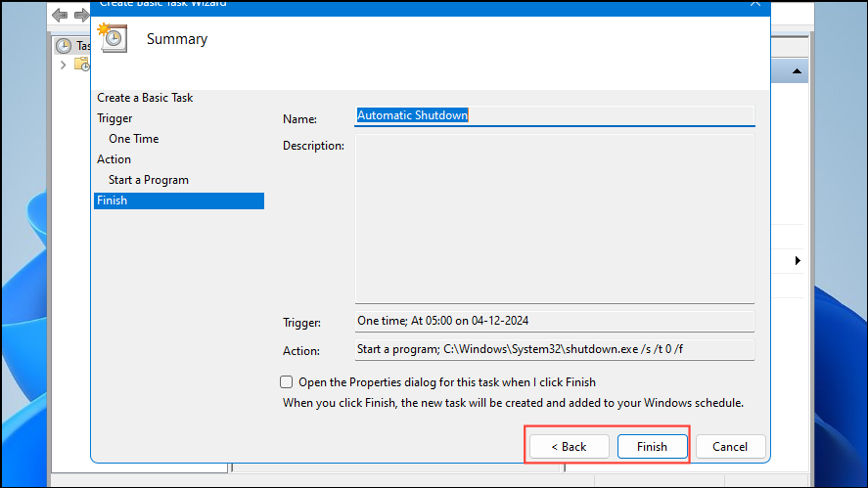The image size is (868, 488).
Task: Select the Action wizard step
Action: coord(114,159)
